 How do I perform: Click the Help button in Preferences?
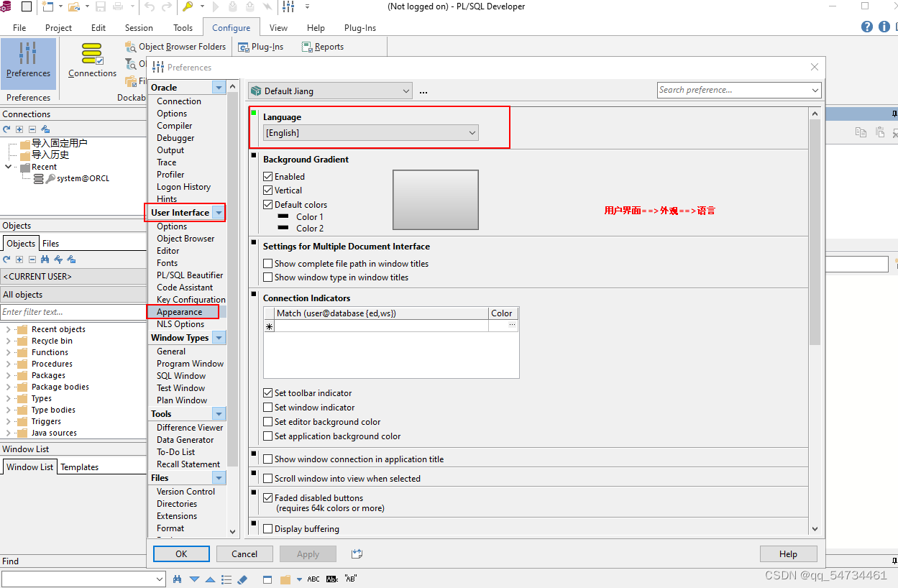click(788, 553)
